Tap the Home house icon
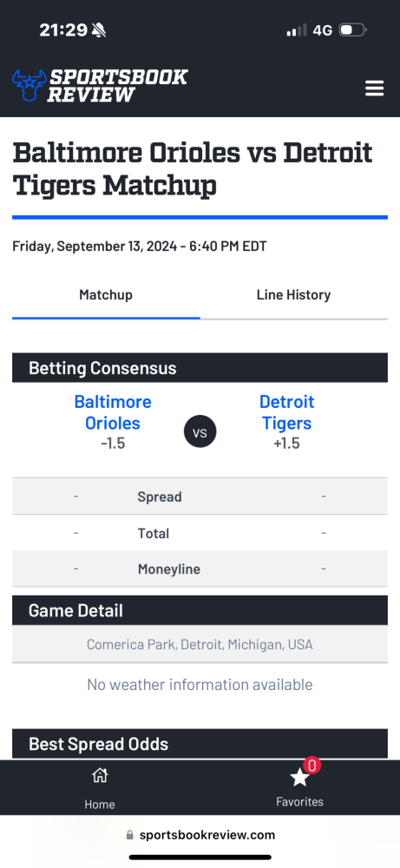Image resolution: width=400 pixels, height=868 pixels. click(x=100, y=775)
